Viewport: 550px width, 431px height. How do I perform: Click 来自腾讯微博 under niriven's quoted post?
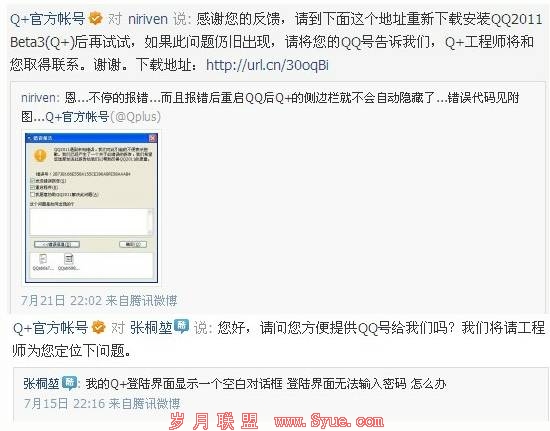tap(141, 301)
